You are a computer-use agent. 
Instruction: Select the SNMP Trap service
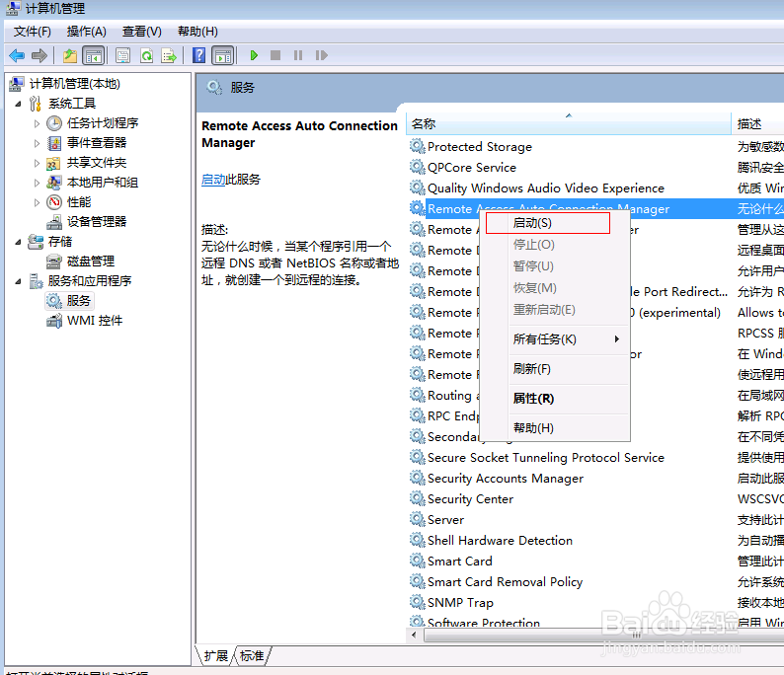(x=460, y=603)
